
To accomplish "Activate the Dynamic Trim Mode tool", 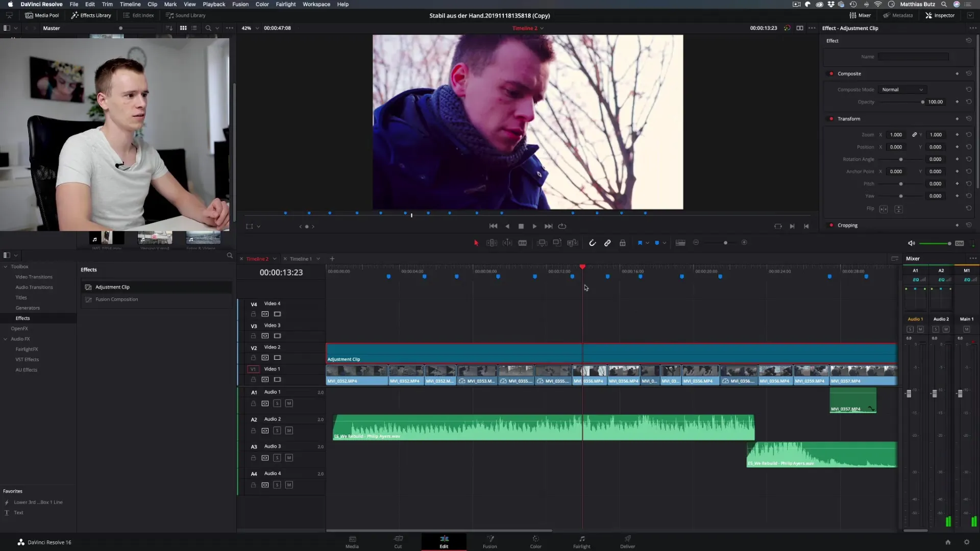I will [x=507, y=243].
